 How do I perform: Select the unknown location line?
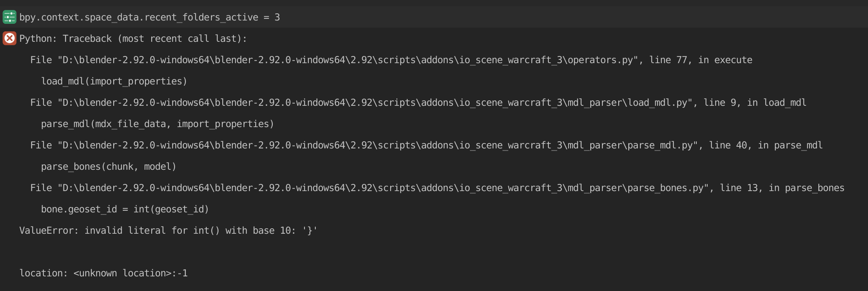[104, 273]
